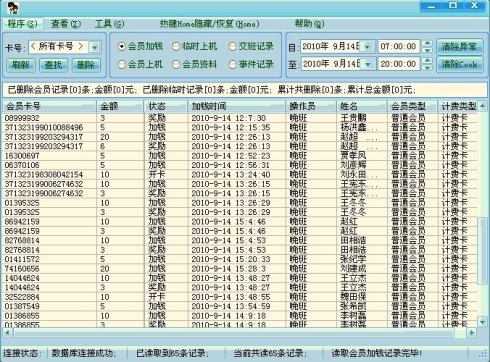
Task: Click the vertical scrollbar thumb
Action: (482, 251)
